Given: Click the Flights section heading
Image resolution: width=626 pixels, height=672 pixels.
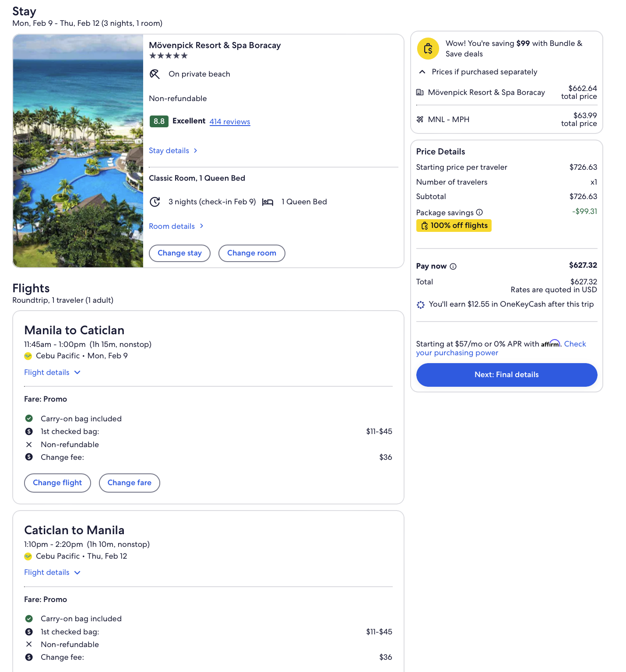Looking at the screenshot, I should [x=31, y=288].
